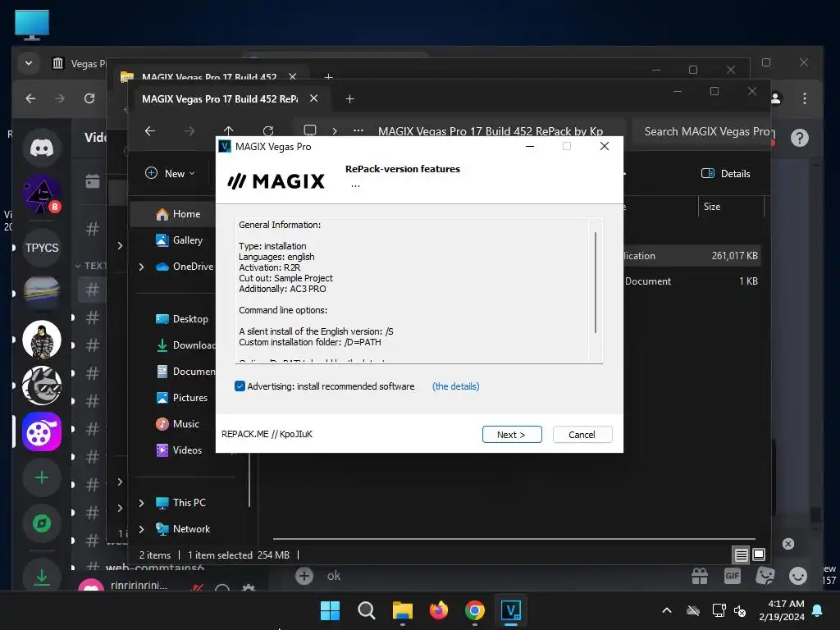The image size is (840, 630).
Task: Cancel the MAGIX Vegas Pro installer
Action: (582, 435)
